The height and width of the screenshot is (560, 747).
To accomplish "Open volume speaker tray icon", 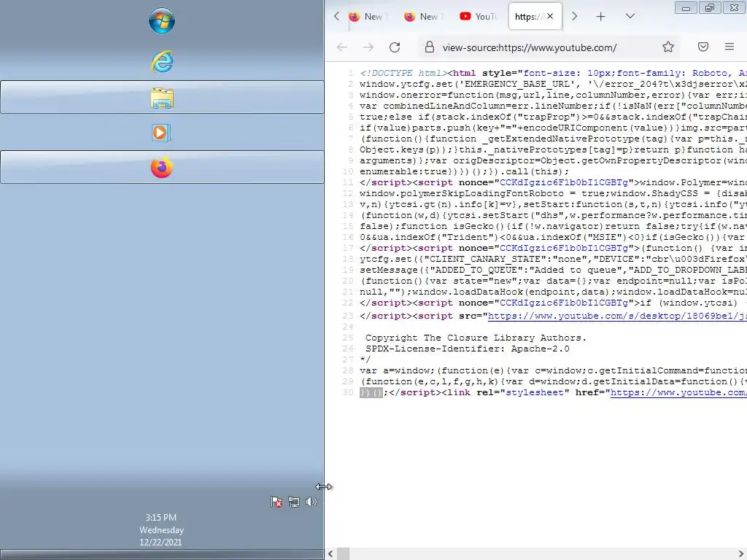I will click(x=311, y=502).
